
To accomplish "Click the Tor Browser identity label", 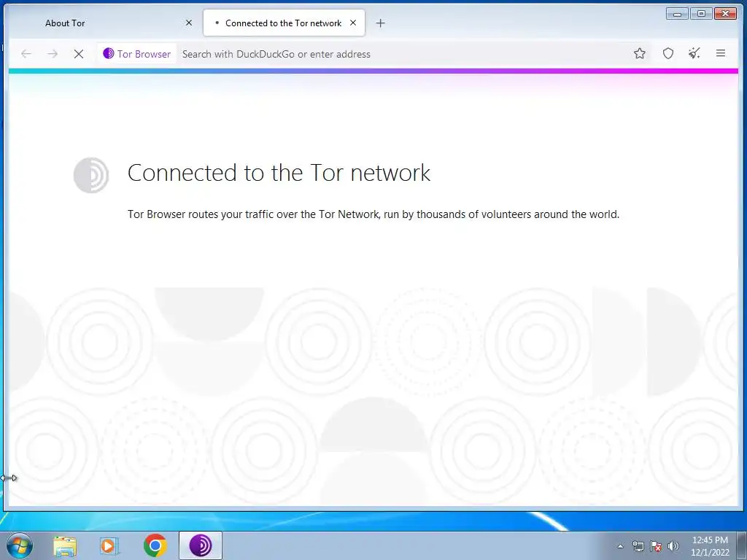I will (x=137, y=54).
